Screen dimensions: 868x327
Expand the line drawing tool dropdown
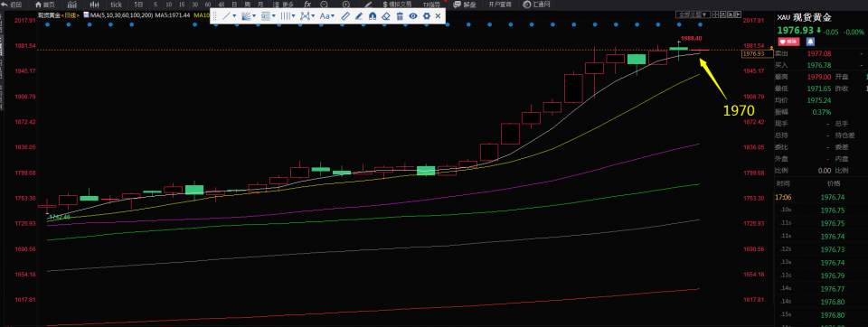tap(235, 16)
